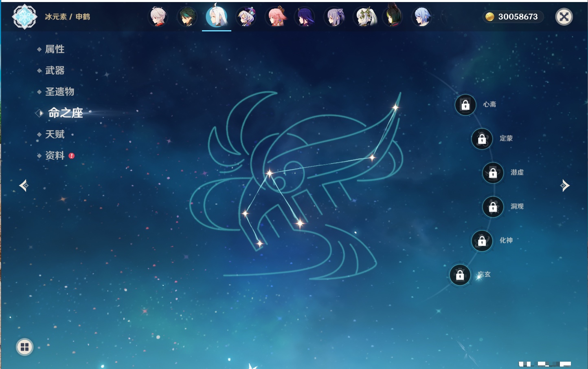Open the 潜虚 constellation lock icon
Viewport: 588px width, 369px height.
[493, 173]
